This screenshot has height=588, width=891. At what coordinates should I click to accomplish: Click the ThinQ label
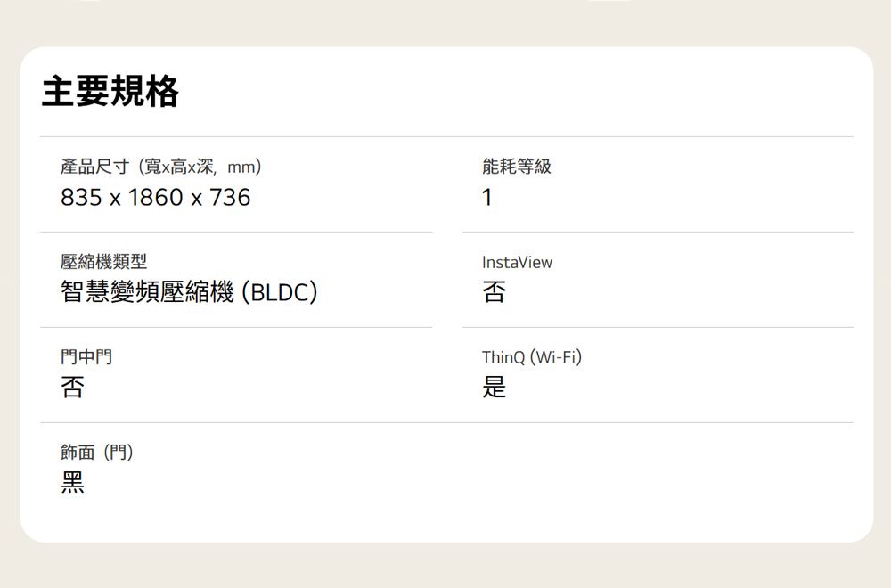(503, 357)
